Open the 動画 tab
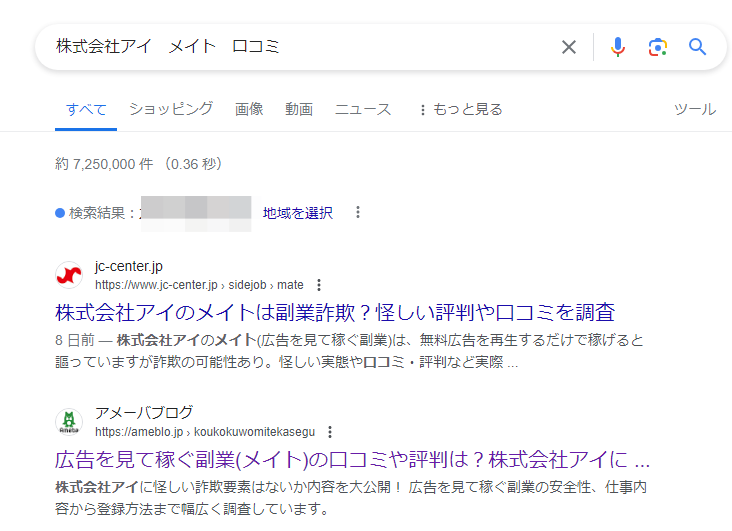Viewport: 732px width, 531px height. tap(299, 109)
